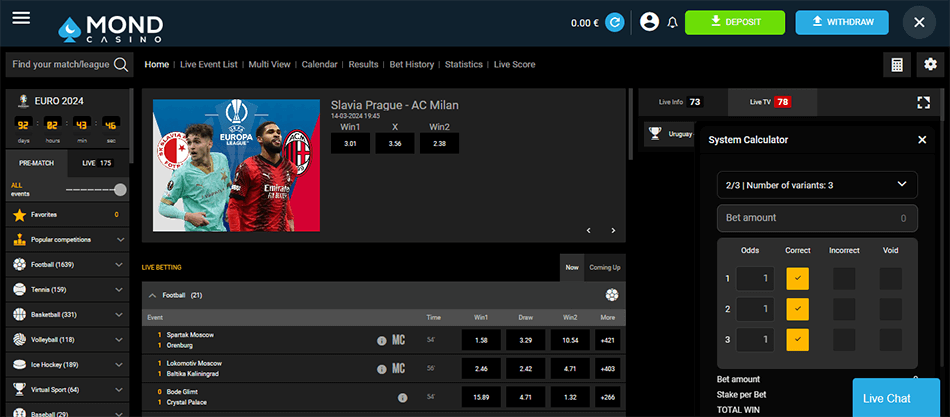Screen dimensions: 950x417
Task: Open the Calendar page
Action: (x=319, y=64)
